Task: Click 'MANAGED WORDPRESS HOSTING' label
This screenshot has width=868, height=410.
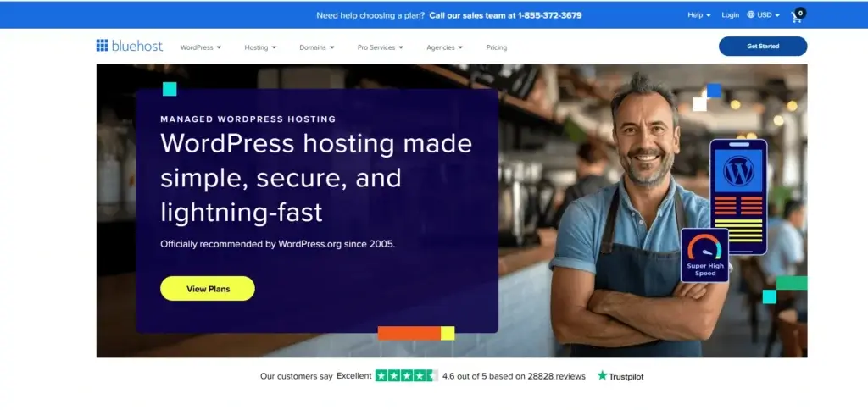Action: coord(248,119)
